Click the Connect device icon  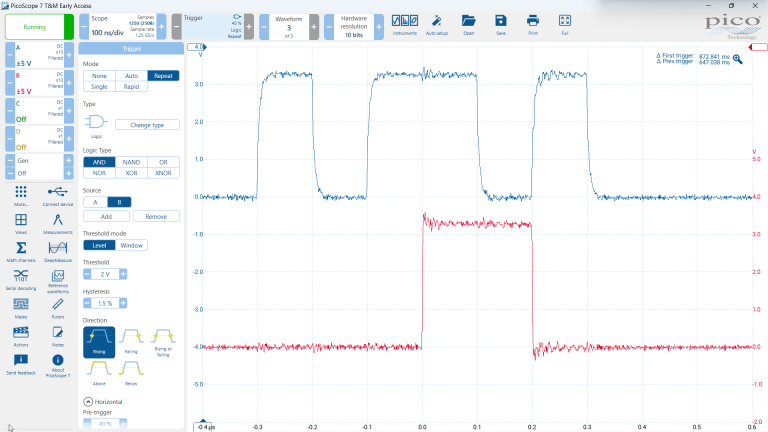point(58,196)
